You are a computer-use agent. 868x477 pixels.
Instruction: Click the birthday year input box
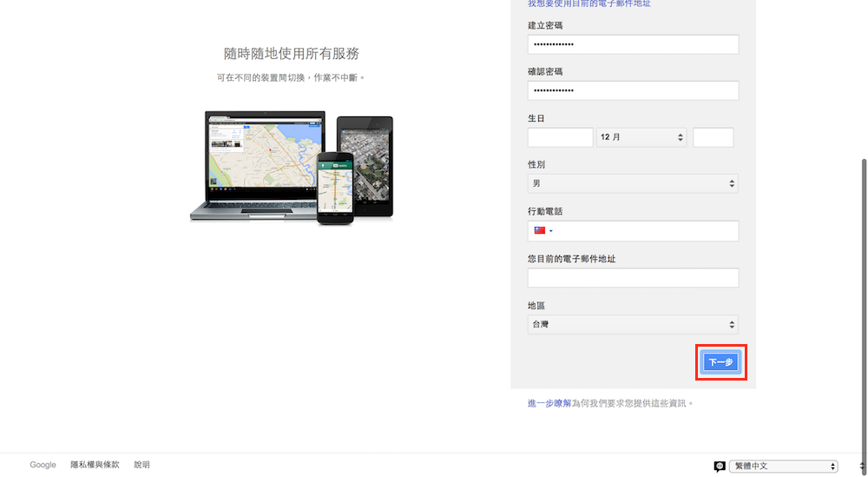713,137
